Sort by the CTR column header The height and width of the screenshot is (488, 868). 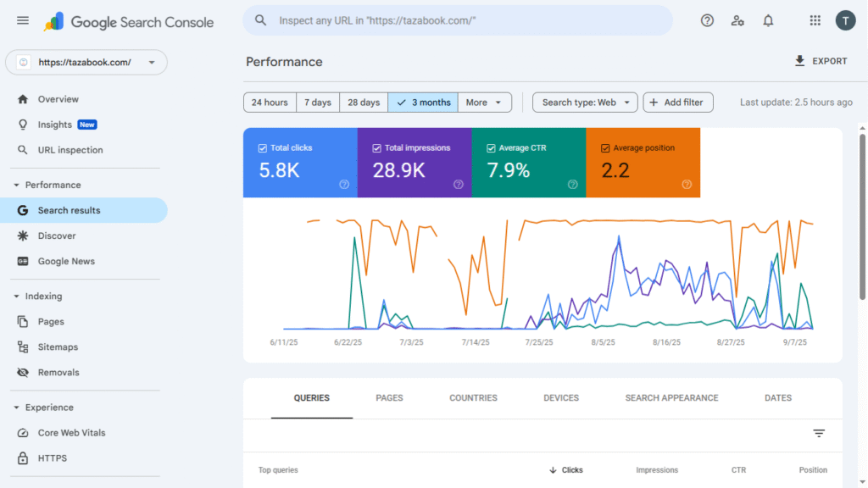(x=738, y=469)
